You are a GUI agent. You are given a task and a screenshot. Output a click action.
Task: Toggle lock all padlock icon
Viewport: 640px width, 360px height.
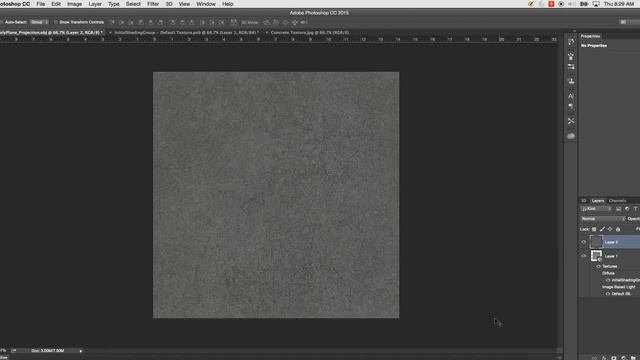click(618, 229)
